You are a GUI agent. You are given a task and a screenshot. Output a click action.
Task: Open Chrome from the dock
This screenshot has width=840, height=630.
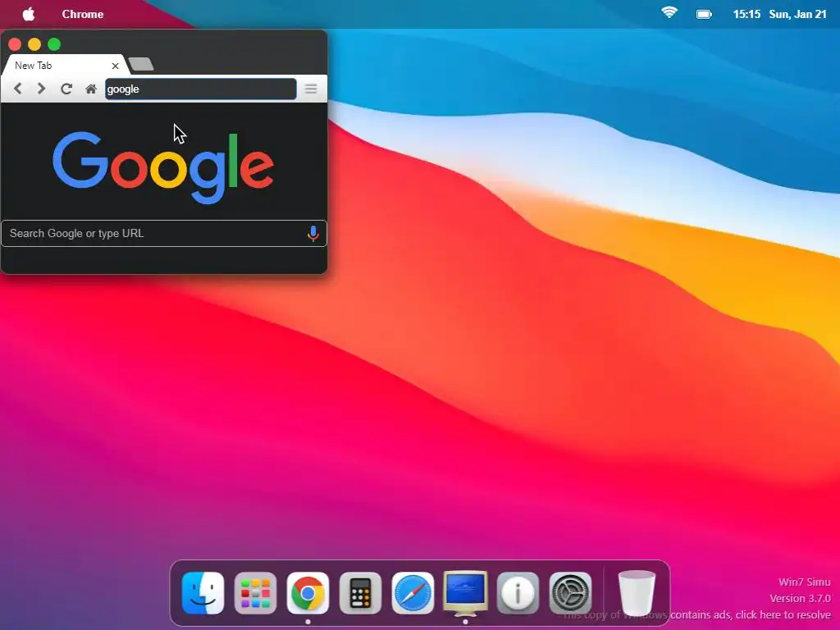(x=308, y=593)
